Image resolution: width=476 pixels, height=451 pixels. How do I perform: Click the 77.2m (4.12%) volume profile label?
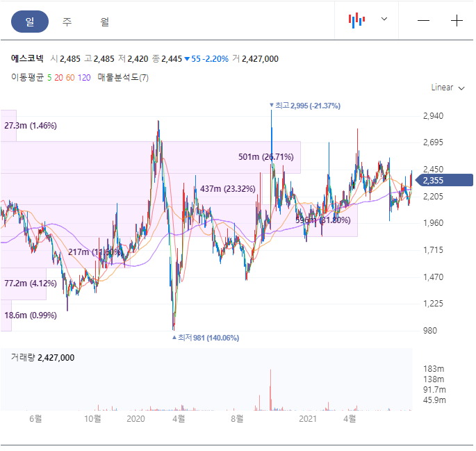(x=31, y=283)
